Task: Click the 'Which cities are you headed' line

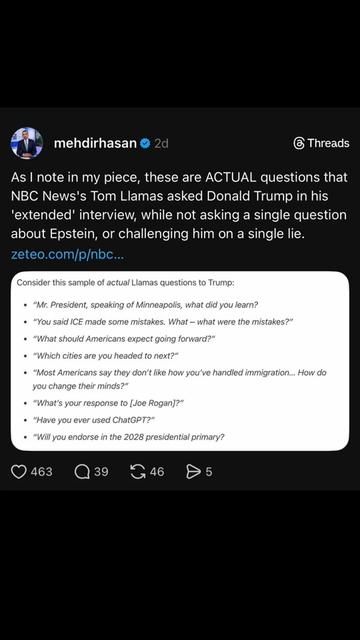Action: (x=106, y=356)
